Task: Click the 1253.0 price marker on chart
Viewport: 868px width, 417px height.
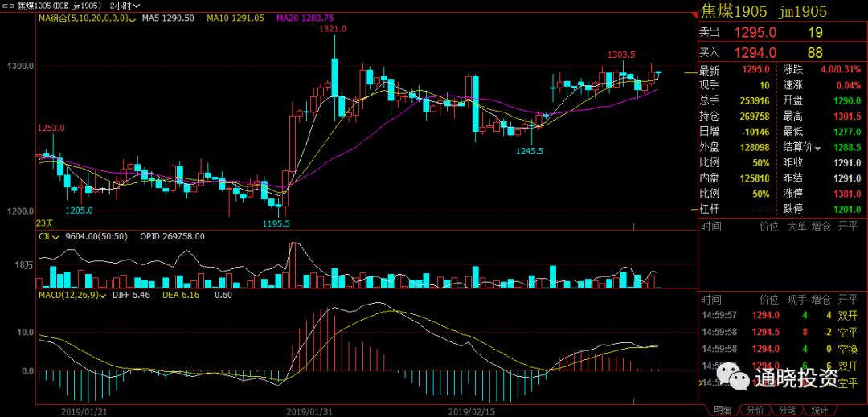Action: [x=51, y=128]
